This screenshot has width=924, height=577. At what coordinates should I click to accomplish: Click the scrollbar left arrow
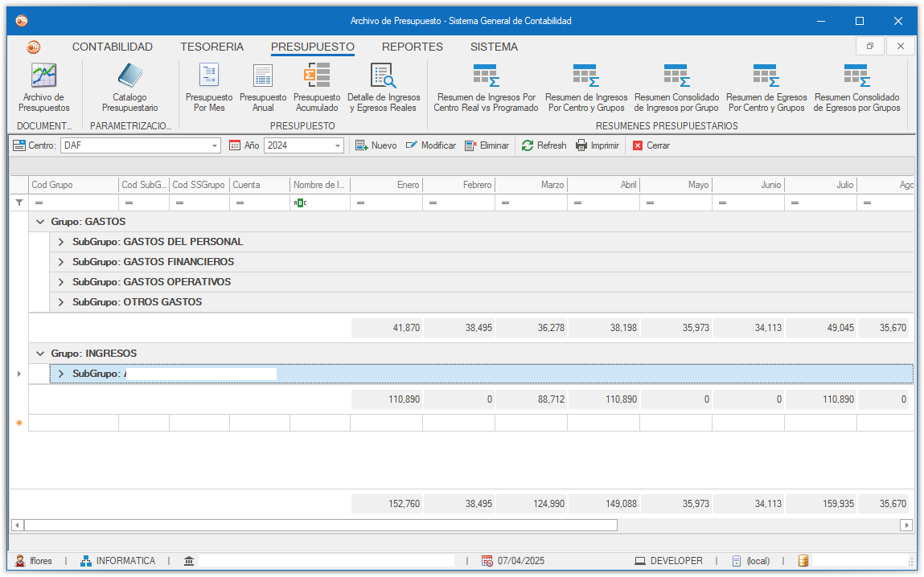(17, 526)
